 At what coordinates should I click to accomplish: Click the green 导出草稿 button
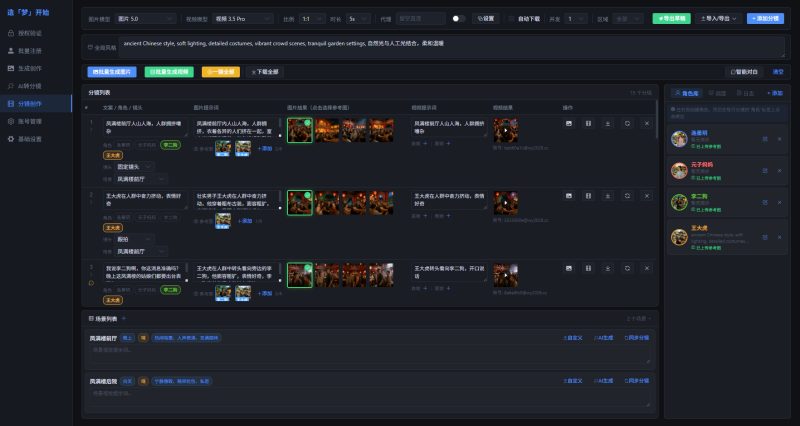pos(670,18)
